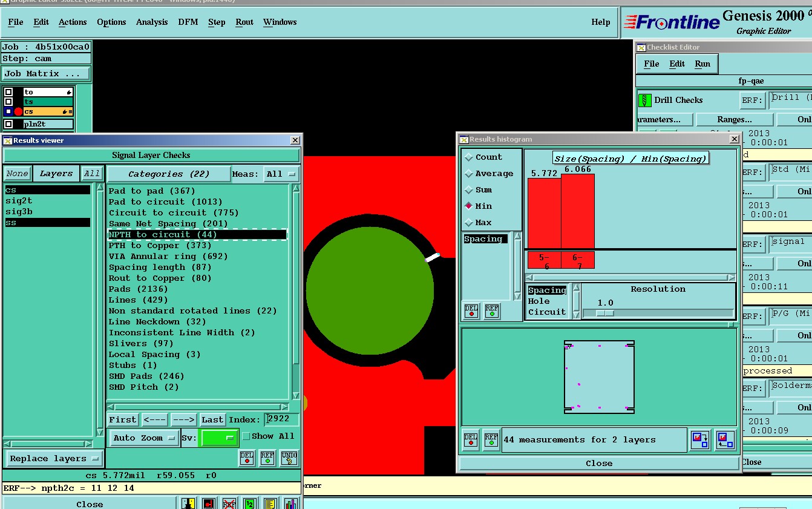Open the Meas: All dropdown
This screenshot has width=812, height=509.
tap(281, 174)
